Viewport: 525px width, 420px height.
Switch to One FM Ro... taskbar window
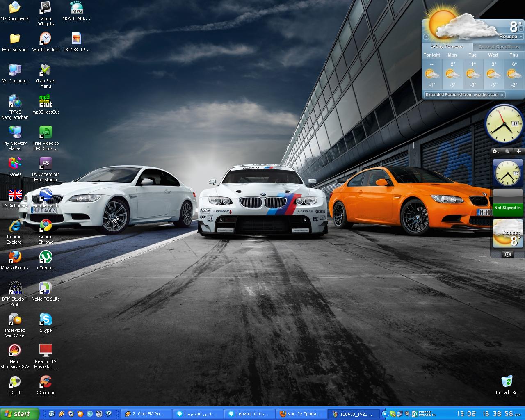146,414
